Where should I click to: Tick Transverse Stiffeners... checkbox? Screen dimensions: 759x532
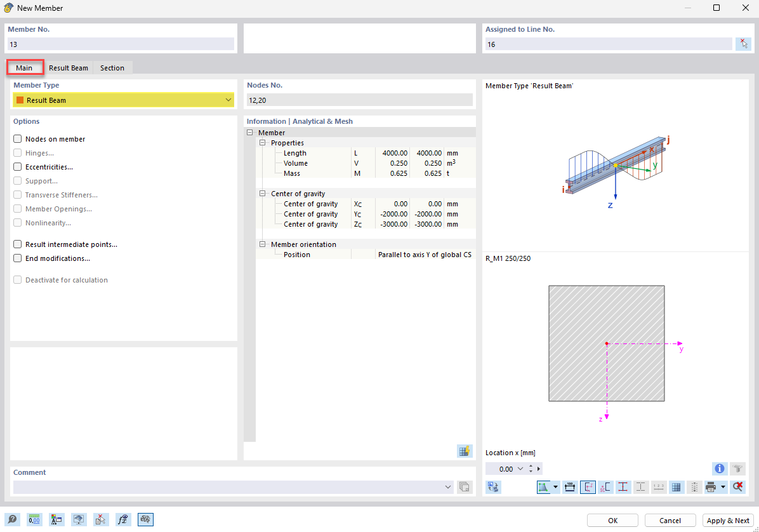tap(17, 195)
